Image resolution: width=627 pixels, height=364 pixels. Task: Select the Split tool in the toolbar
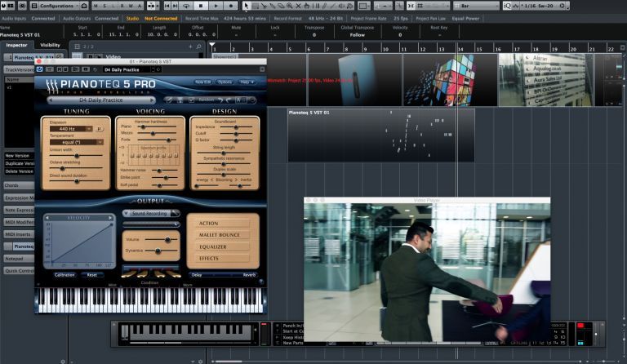pos(264,6)
